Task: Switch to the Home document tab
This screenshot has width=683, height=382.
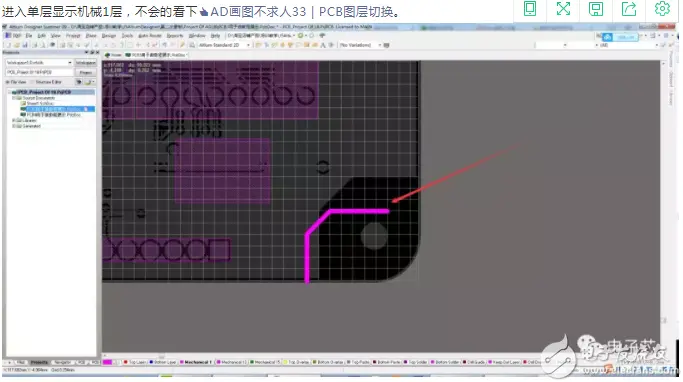Action: pyautogui.click(x=113, y=55)
